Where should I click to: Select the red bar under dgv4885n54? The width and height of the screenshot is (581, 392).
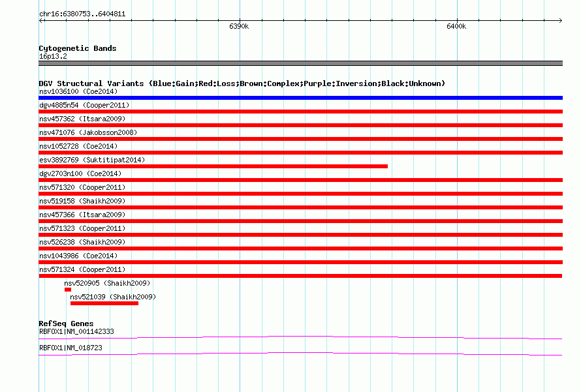coord(300,112)
